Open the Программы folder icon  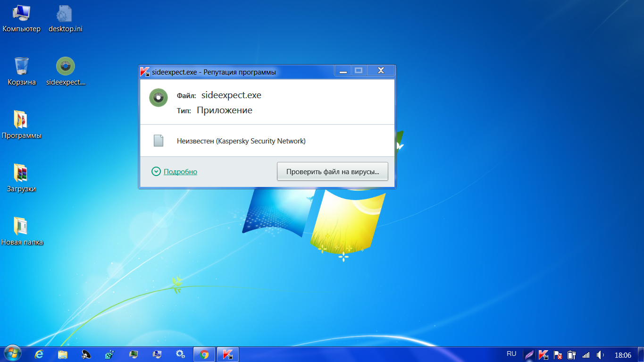(x=22, y=125)
